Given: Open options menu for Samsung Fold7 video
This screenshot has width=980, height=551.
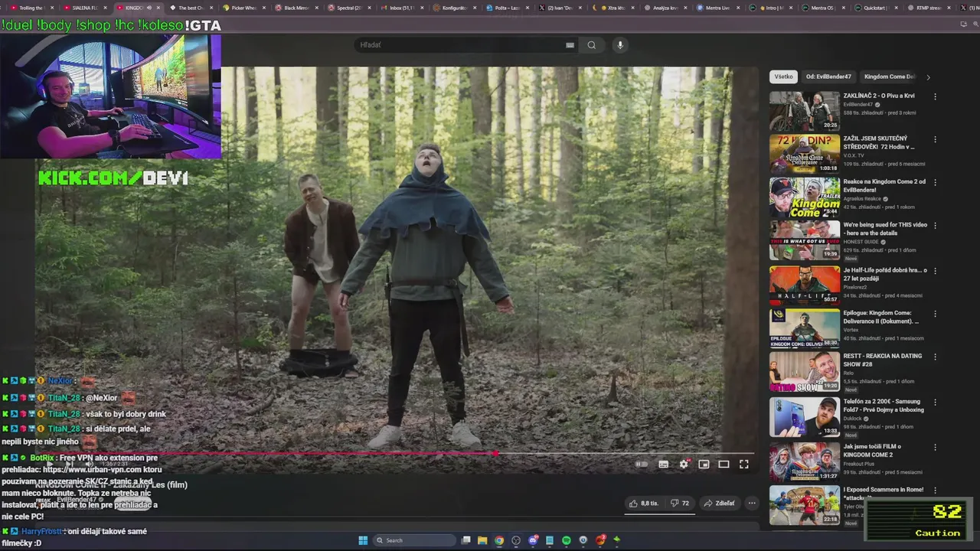Looking at the screenshot, I should [935, 403].
